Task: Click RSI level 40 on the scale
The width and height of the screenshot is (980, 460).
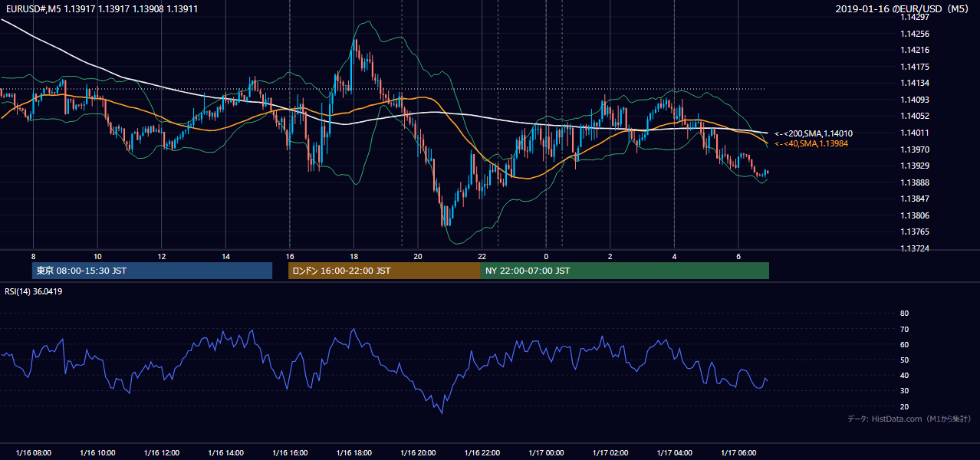Action: coord(904,375)
